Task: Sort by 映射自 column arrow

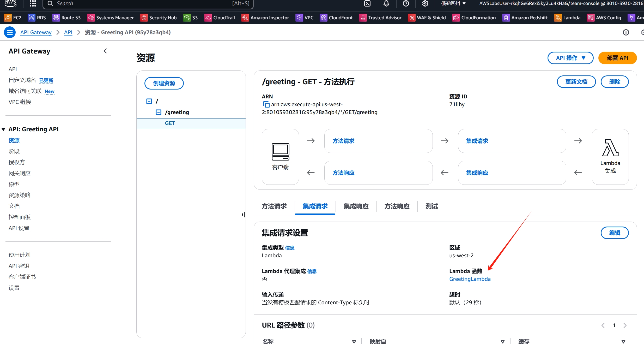Action: [502, 341]
